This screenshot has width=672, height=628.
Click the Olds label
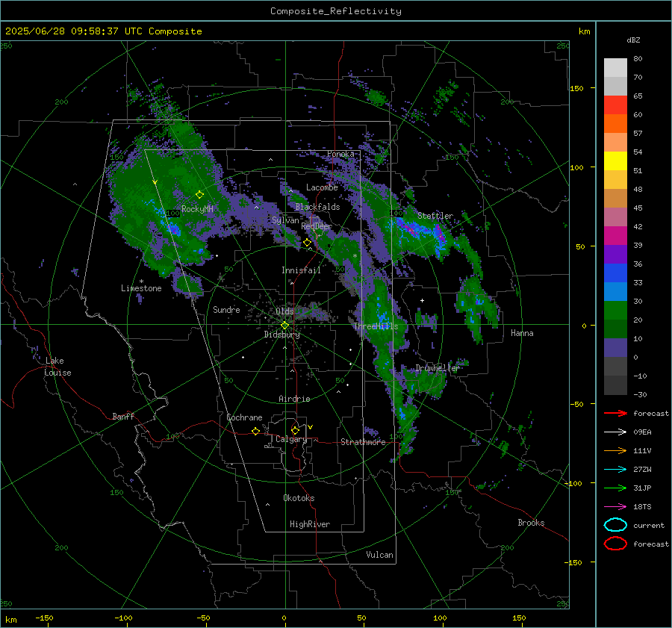coord(284,311)
